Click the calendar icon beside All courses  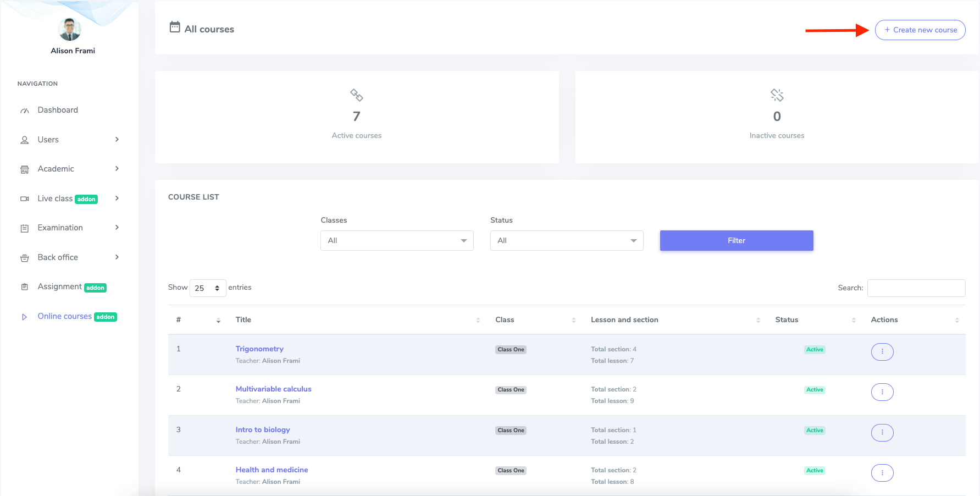click(175, 27)
